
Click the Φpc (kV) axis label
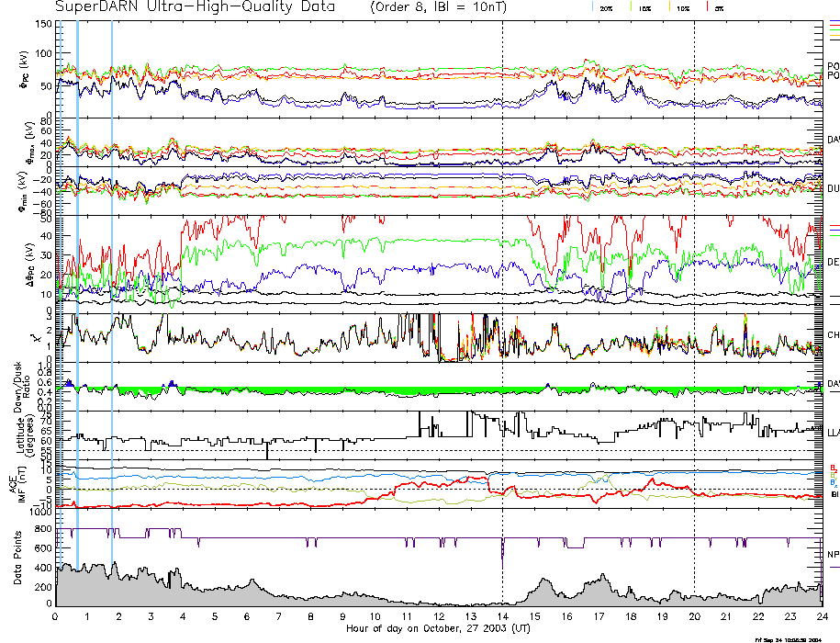pyautogui.click(x=25, y=70)
